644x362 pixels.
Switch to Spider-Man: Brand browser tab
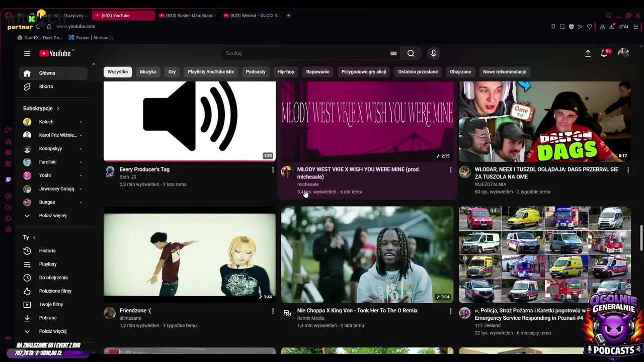point(187,16)
